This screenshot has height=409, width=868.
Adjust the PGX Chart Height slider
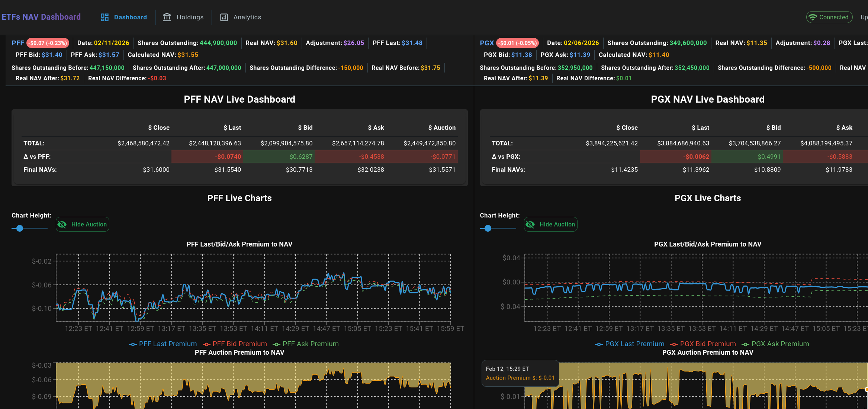click(488, 228)
